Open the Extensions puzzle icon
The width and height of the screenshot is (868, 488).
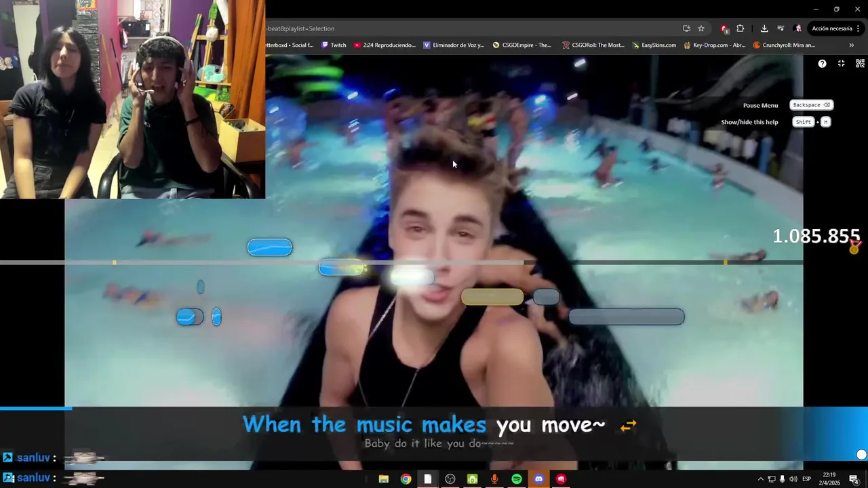pos(740,28)
